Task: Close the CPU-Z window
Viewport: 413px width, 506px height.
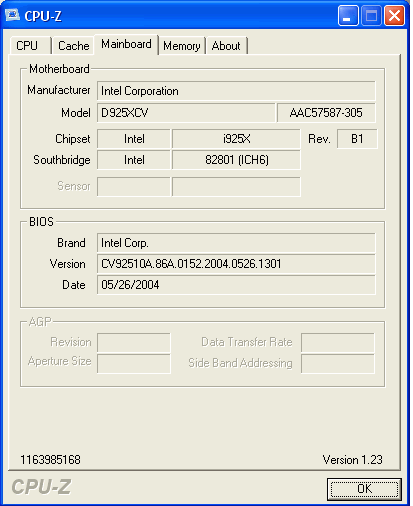Action: (394, 15)
